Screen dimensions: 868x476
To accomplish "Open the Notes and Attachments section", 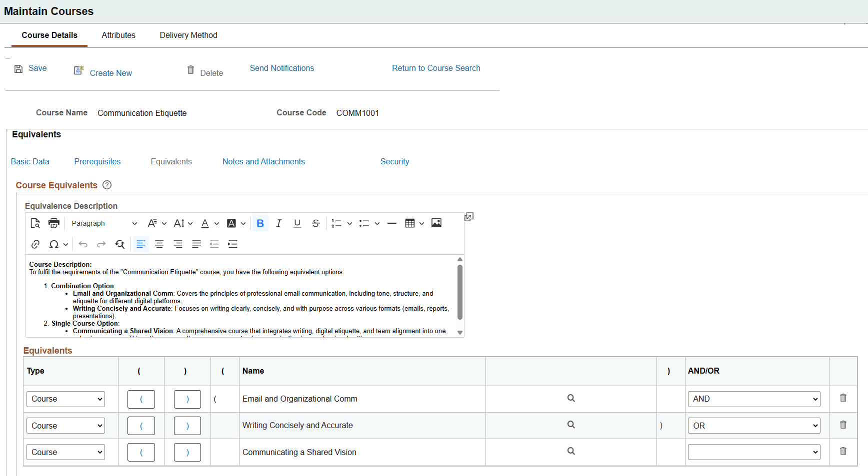I will pos(263,161).
